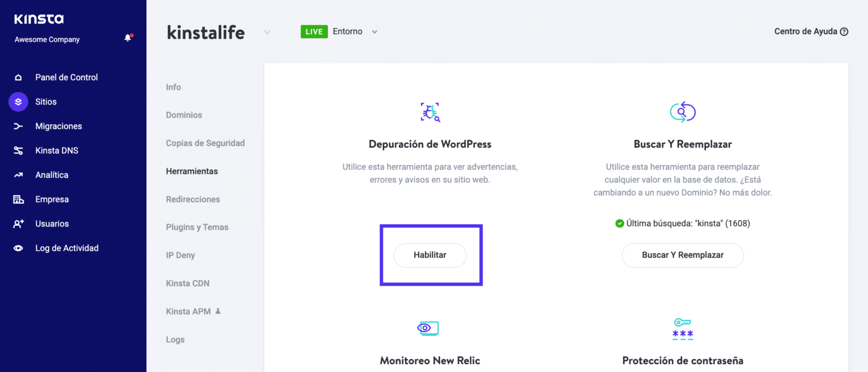Open the Copias de Seguridad section
Screen dimensions: 868x372
(x=205, y=143)
